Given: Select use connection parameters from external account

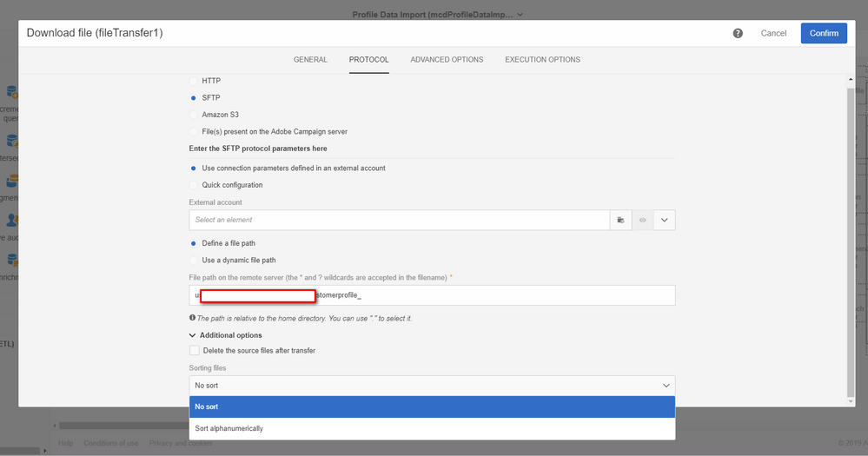Looking at the screenshot, I should pos(193,169).
